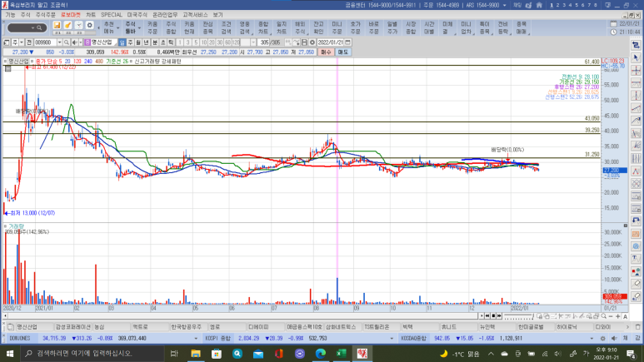Open the stock code history dropdown arrow
Screen dimensions: 644x362
[x=59, y=42]
